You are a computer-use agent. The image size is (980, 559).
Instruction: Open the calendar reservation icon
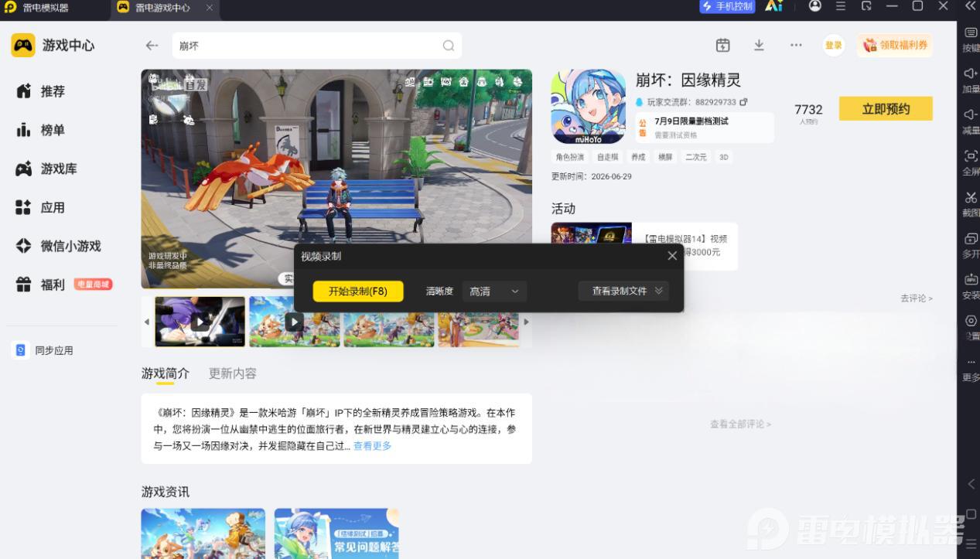(723, 45)
